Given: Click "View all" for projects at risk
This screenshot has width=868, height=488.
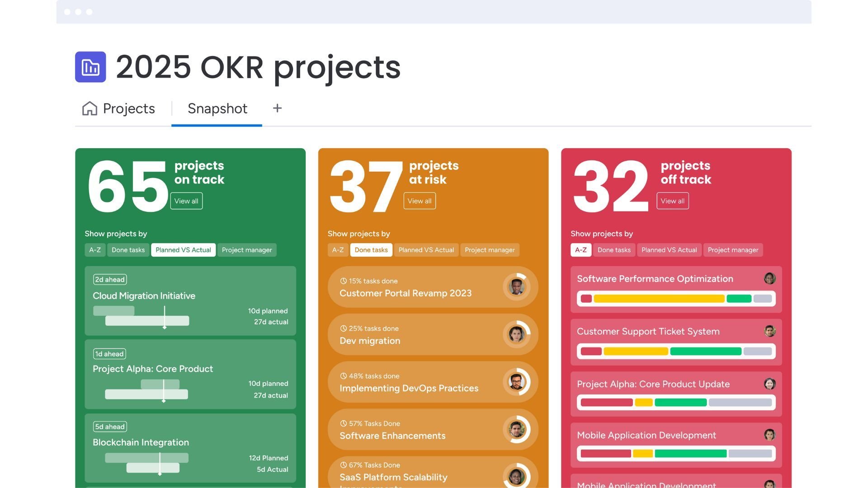Looking at the screenshot, I should 419,201.
